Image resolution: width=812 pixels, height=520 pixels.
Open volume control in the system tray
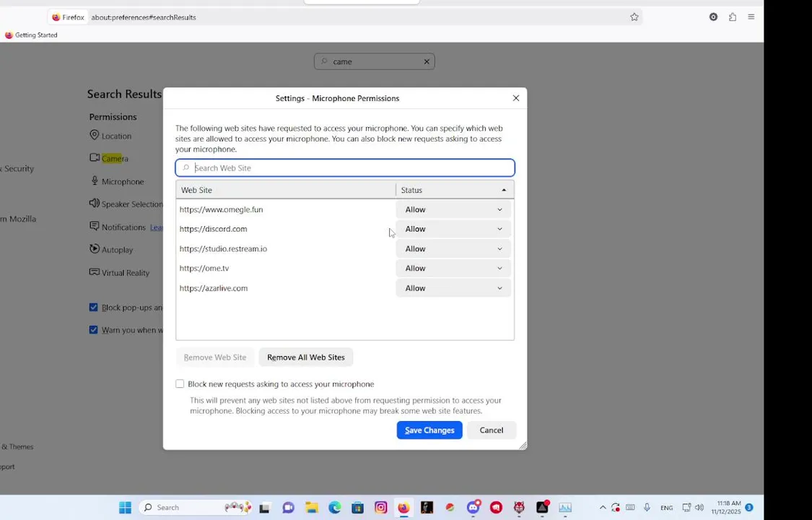[699, 508]
